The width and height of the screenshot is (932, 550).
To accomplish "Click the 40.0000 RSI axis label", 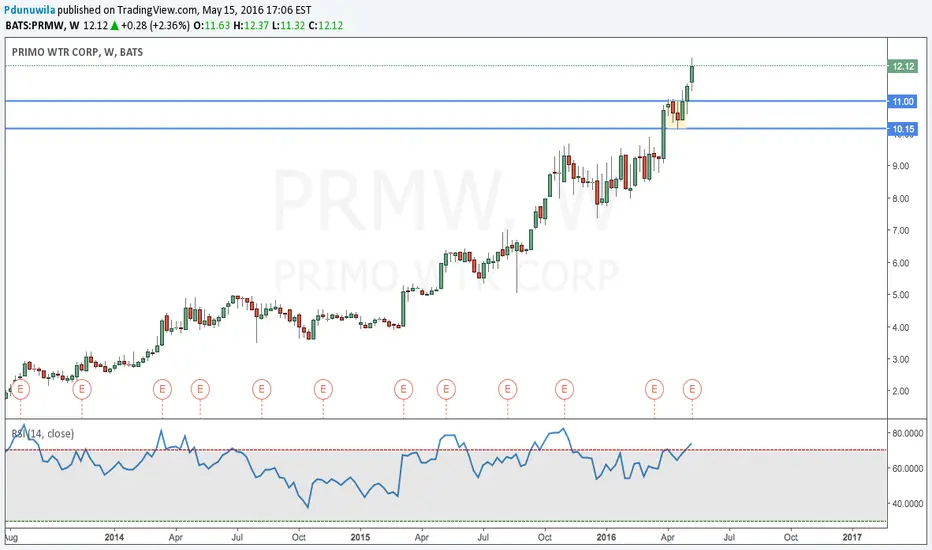I will tap(907, 504).
